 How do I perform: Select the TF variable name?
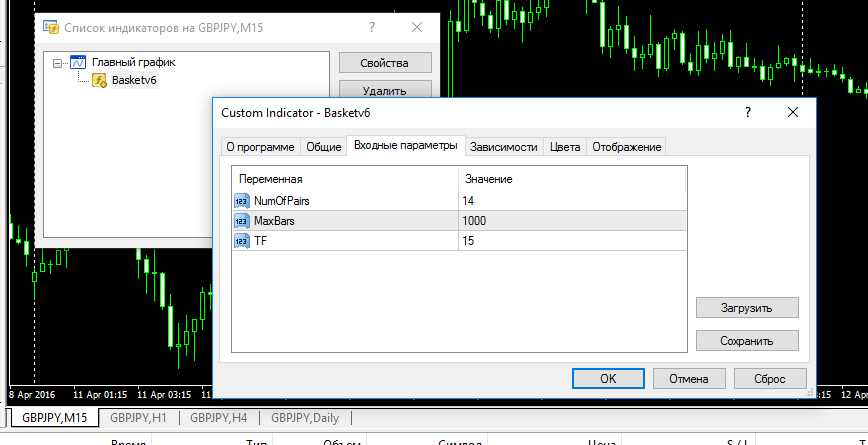(x=260, y=241)
